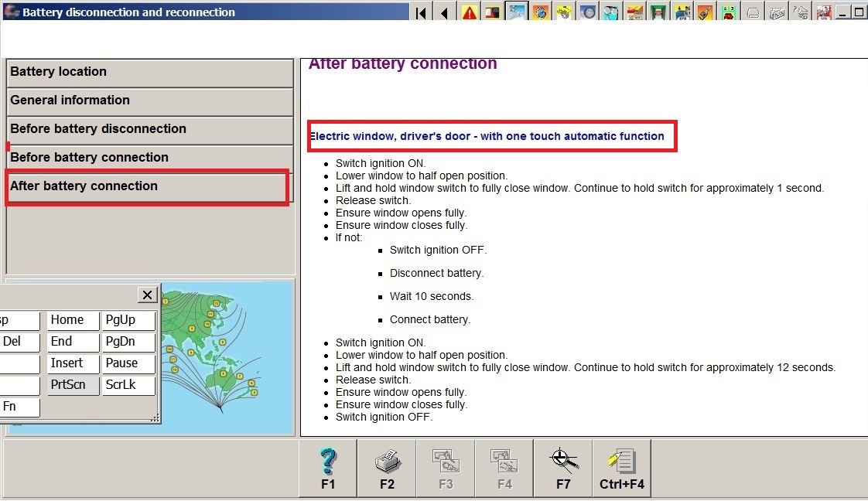Image resolution: width=868 pixels, height=501 pixels.
Task: Click the vehicle lift toolbar icon
Action: (658, 12)
